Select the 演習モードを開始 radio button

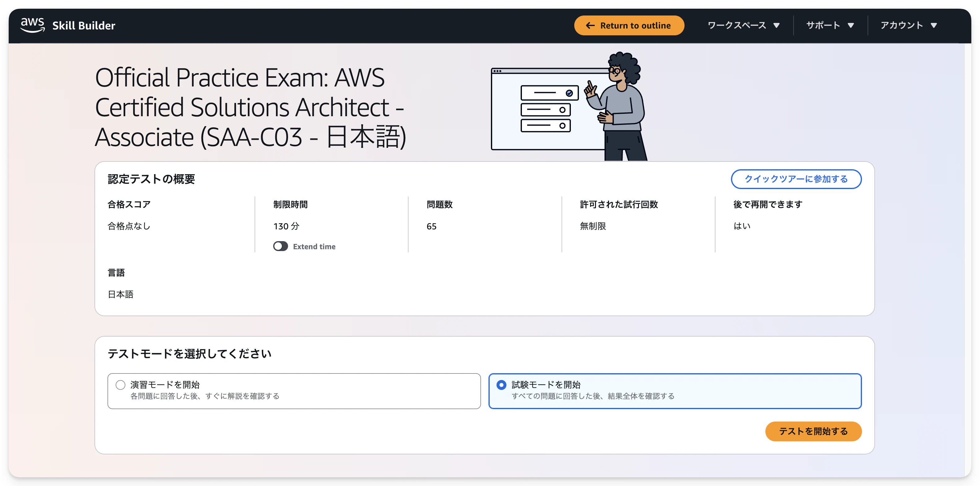pos(120,385)
